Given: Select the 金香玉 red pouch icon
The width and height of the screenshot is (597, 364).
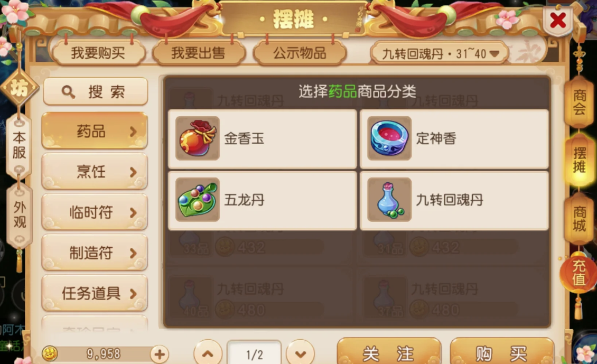Looking at the screenshot, I should 197,138.
